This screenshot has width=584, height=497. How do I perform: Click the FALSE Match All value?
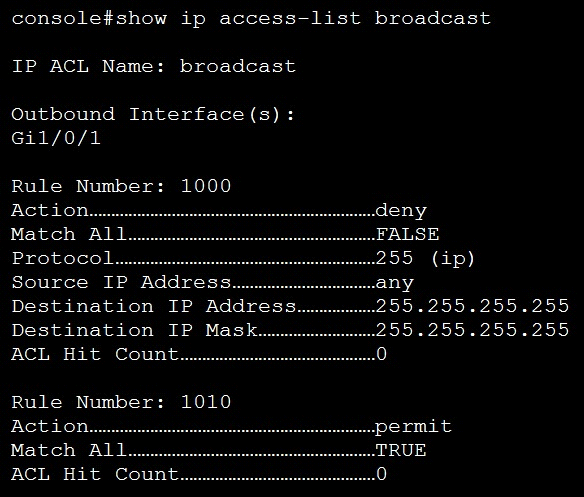(x=407, y=234)
